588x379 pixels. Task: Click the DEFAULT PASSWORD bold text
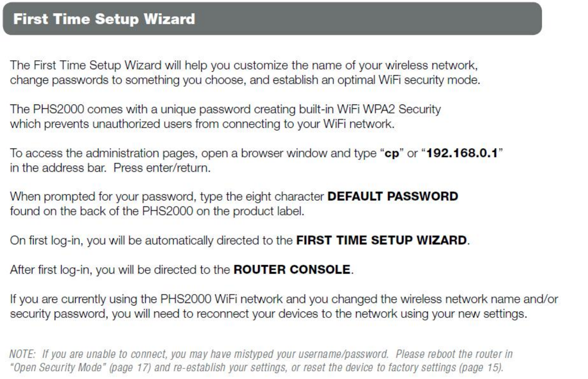click(393, 197)
